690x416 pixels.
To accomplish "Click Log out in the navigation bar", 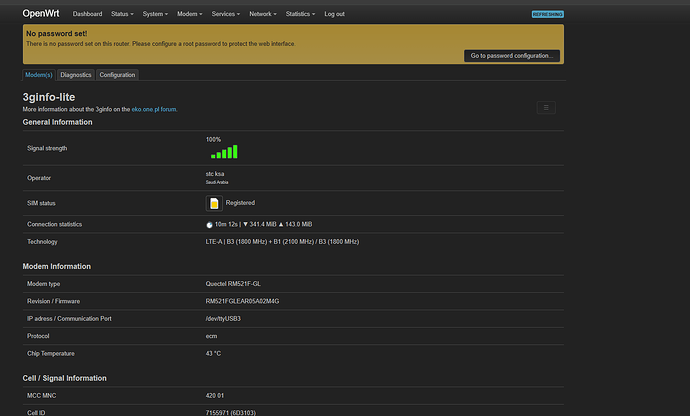I will 334,14.
